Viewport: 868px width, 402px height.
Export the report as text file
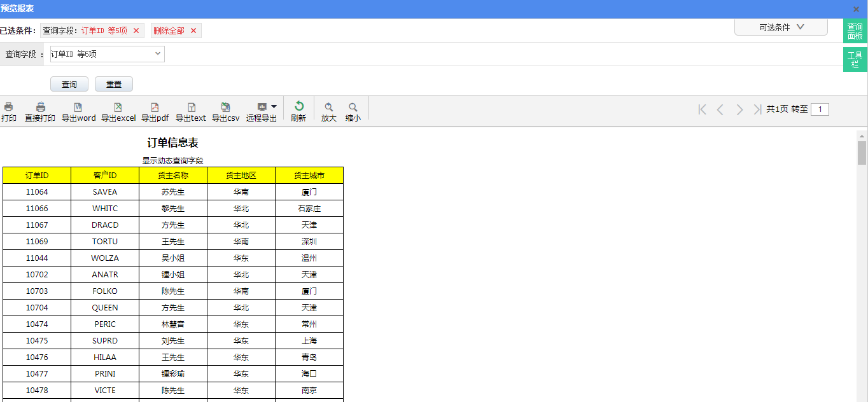[x=191, y=107]
